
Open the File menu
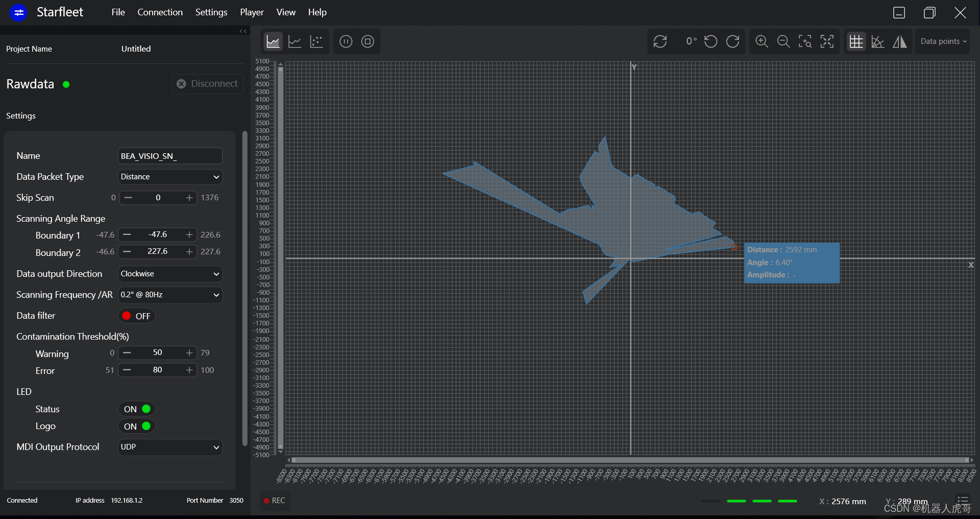click(118, 12)
